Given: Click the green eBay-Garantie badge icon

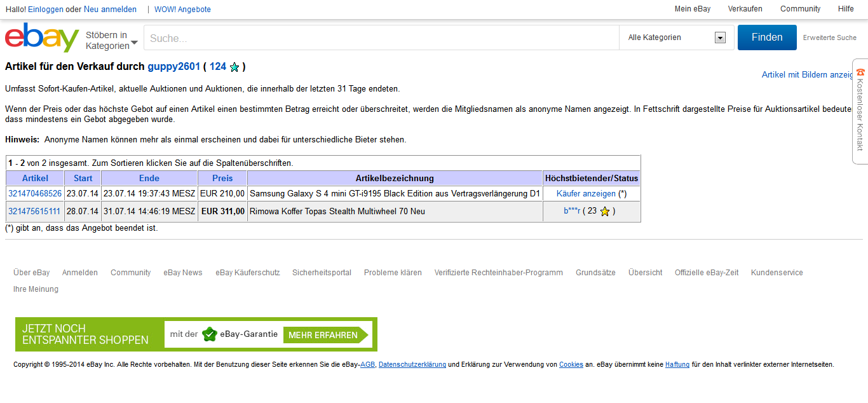Looking at the screenshot, I should click(210, 334).
